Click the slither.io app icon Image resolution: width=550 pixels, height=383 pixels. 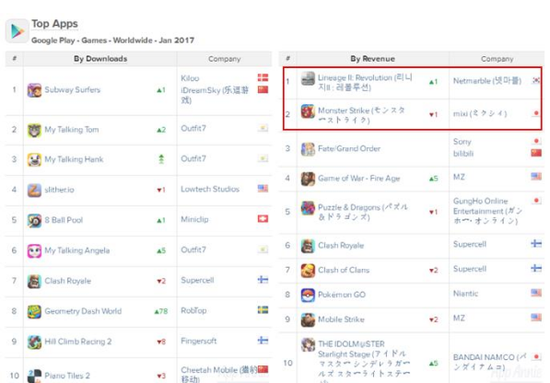[x=34, y=190]
